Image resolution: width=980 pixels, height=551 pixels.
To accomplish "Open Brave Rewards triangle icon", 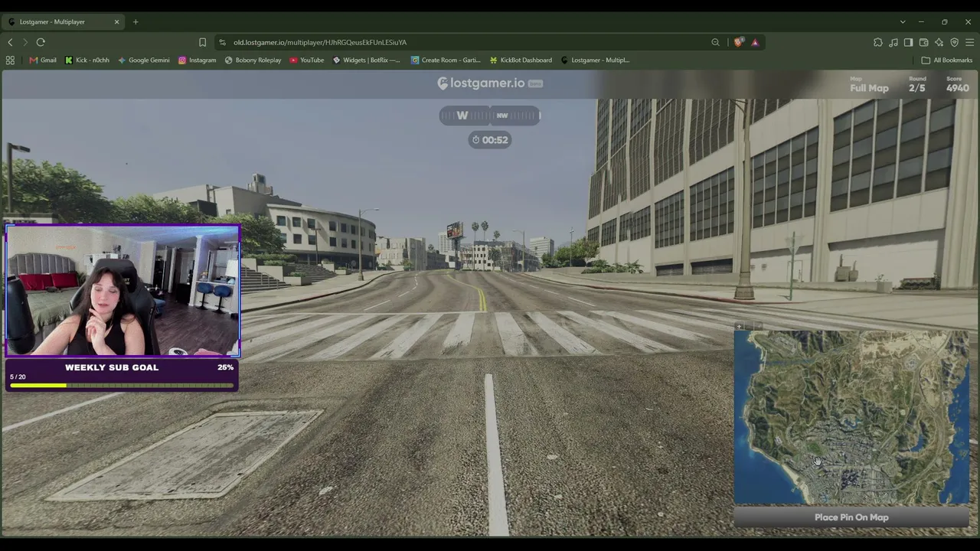I will [x=755, y=42].
